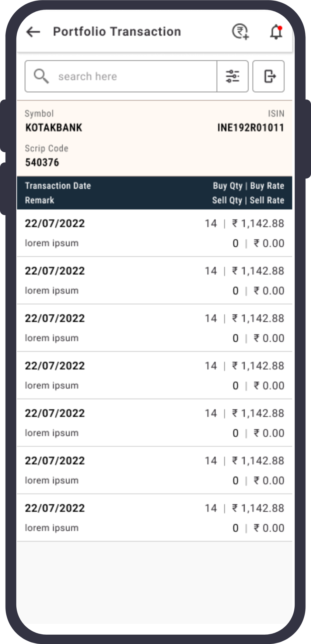311x644 pixels.
Task: Tap the fifth transaction entry
Action: coord(155,423)
